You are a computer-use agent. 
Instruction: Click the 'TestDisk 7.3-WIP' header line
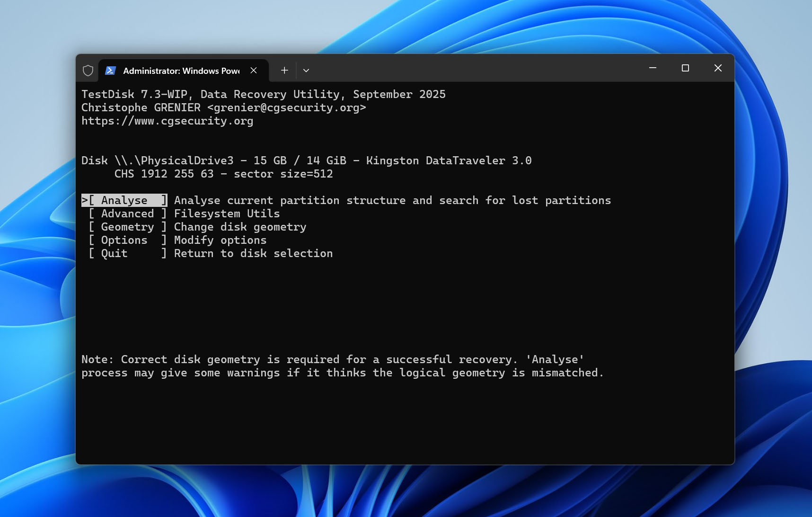click(263, 94)
